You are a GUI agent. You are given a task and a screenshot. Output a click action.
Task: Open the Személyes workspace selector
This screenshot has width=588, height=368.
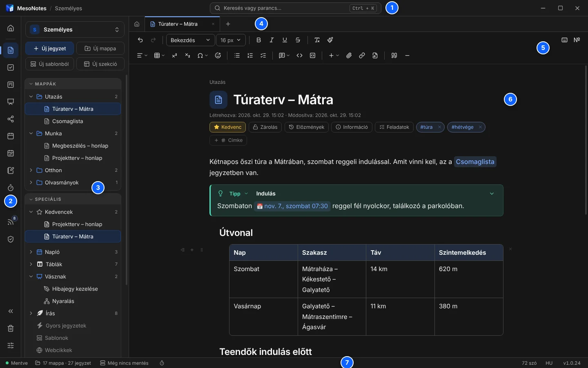tap(75, 29)
